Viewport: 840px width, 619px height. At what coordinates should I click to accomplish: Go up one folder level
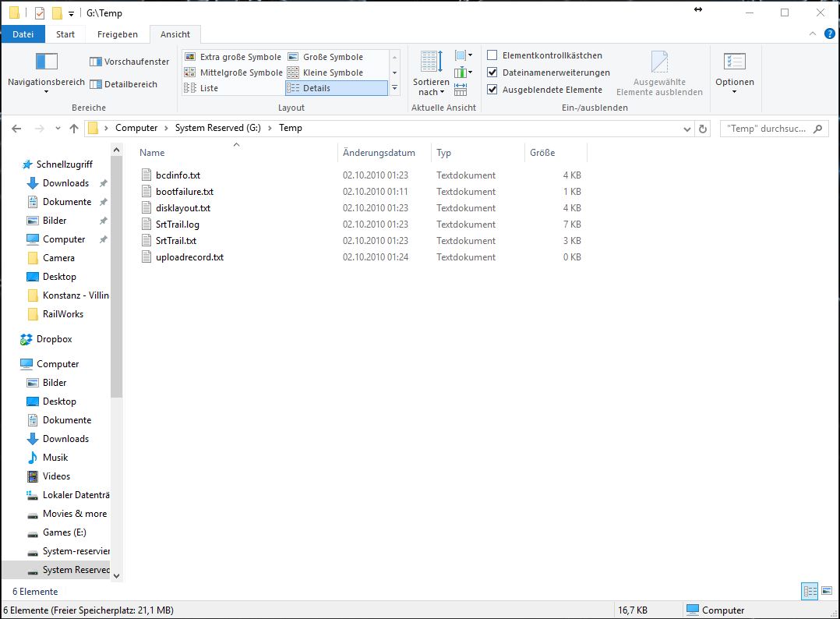[x=74, y=128]
